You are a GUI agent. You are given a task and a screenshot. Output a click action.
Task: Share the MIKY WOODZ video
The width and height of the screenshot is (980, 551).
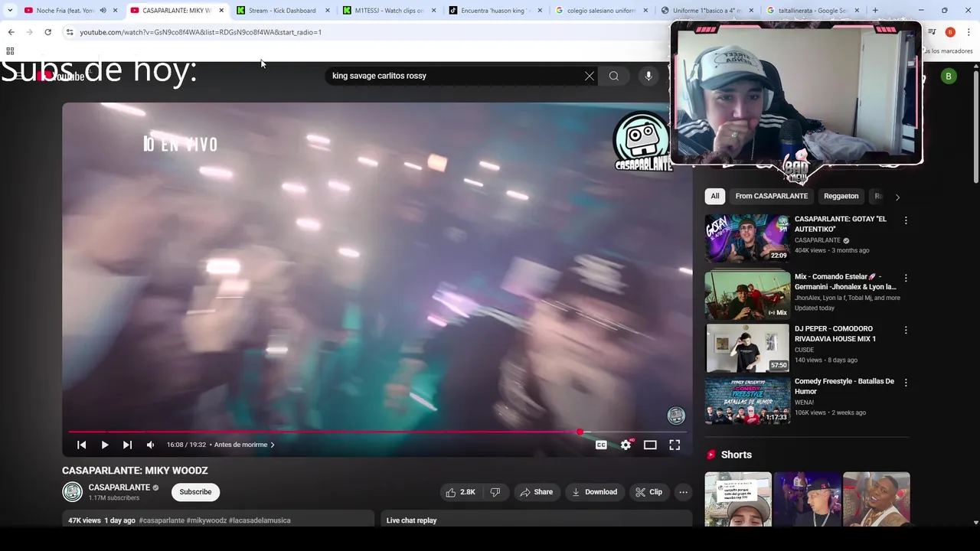[x=536, y=492]
